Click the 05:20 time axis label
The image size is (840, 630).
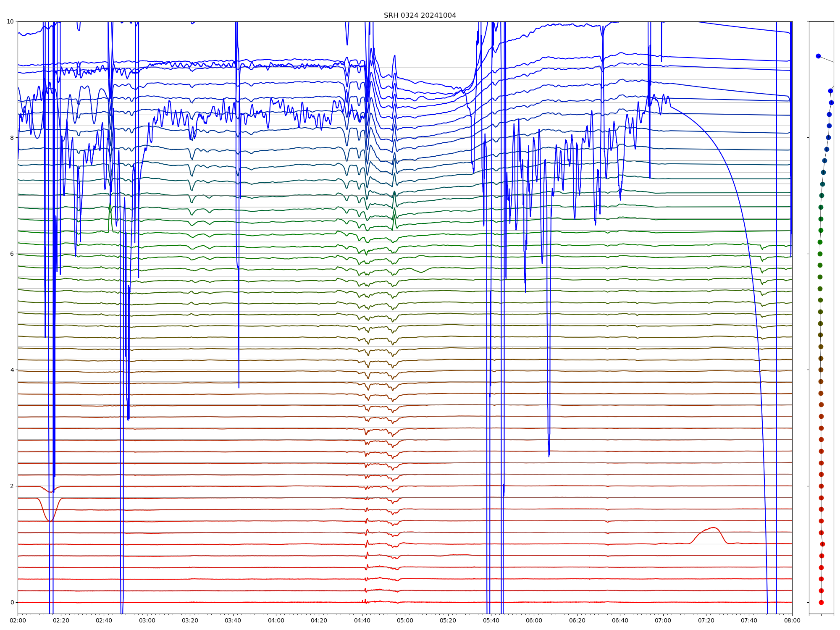click(x=448, y=620)
